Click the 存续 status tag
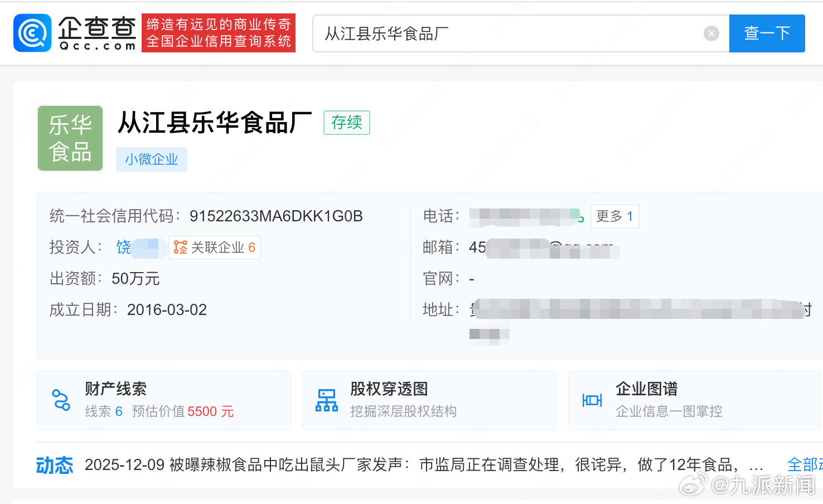This screenshot has height=504, width=823. pos(347,123)
